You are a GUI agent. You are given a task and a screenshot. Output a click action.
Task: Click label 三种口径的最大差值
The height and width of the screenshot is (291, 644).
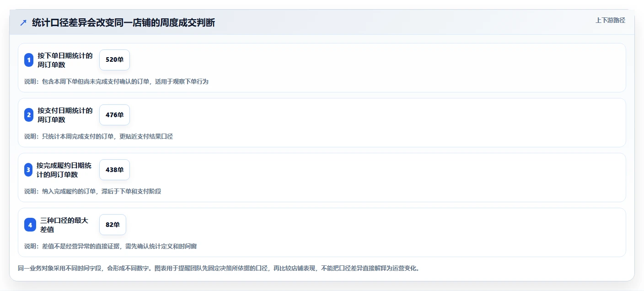coord(64,225)
